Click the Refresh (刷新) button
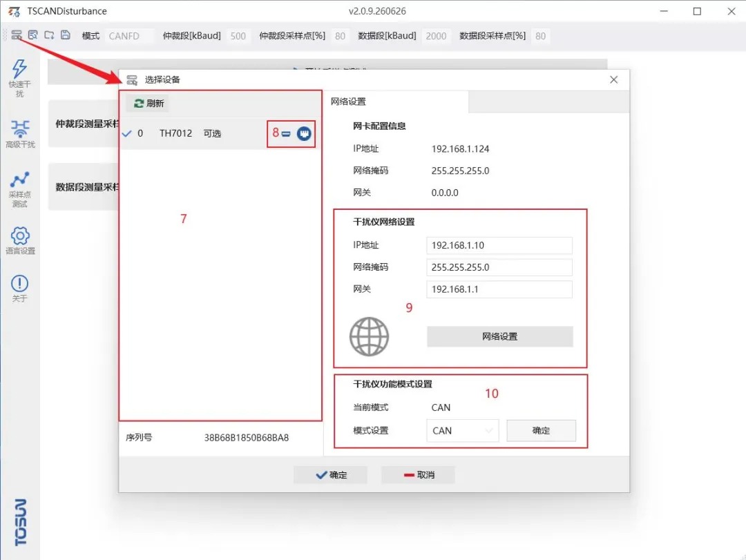This screenshot has height=560, width=746. (149, 104)
